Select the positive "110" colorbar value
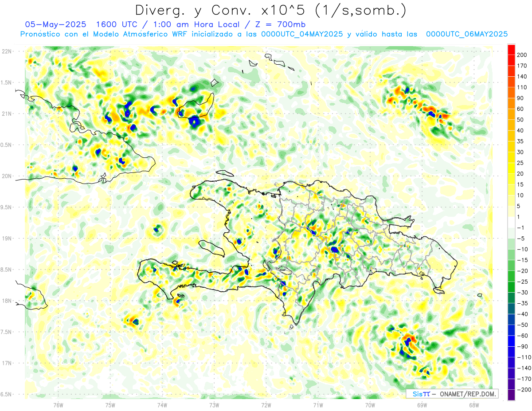 522,87
